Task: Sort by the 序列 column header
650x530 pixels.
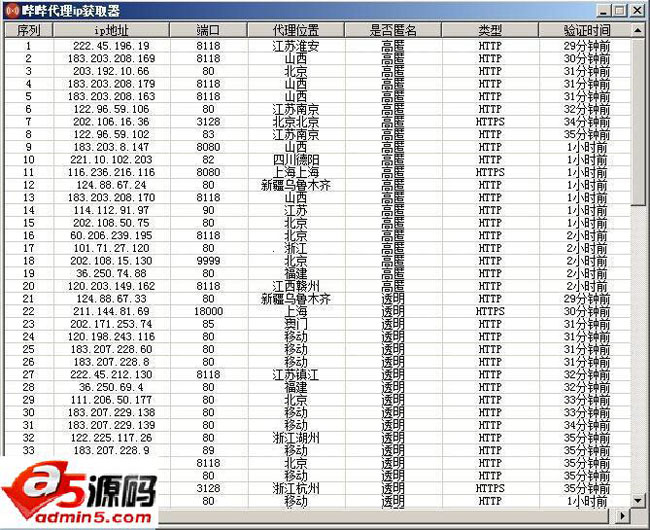Action: click(x=29, y=30)
